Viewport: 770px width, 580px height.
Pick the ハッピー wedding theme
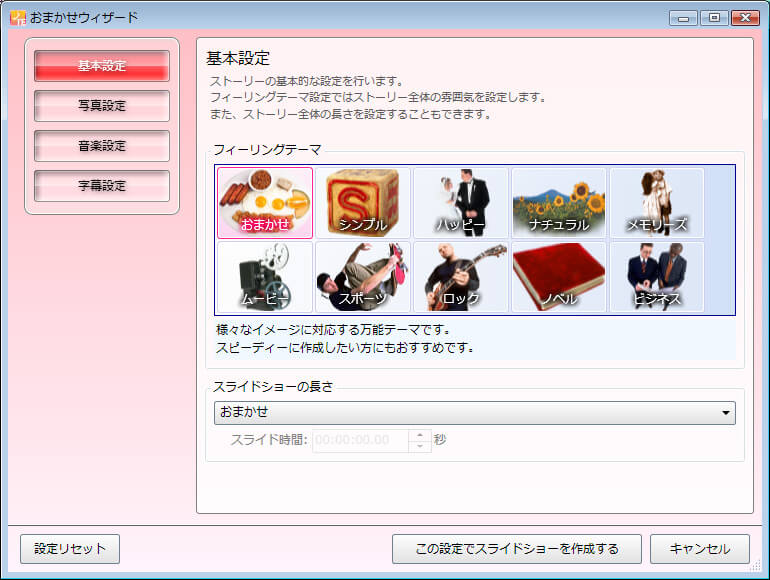(x=461, y=203)
